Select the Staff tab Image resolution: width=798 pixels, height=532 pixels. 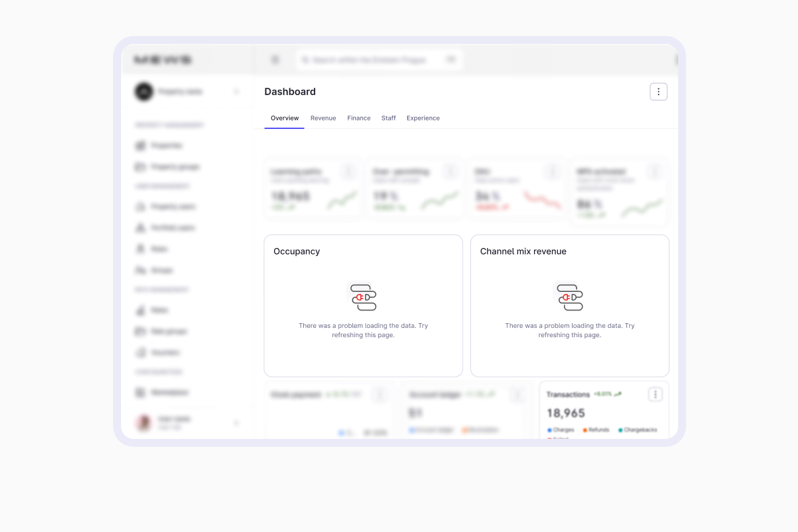(388, 118)
